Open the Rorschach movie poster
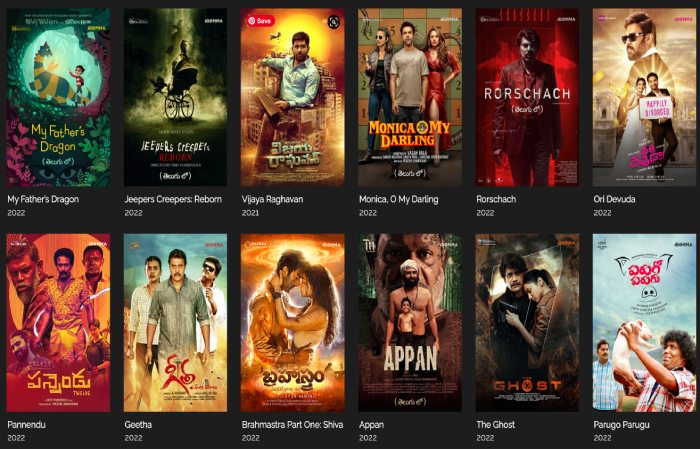 click(x=527, y=97)
